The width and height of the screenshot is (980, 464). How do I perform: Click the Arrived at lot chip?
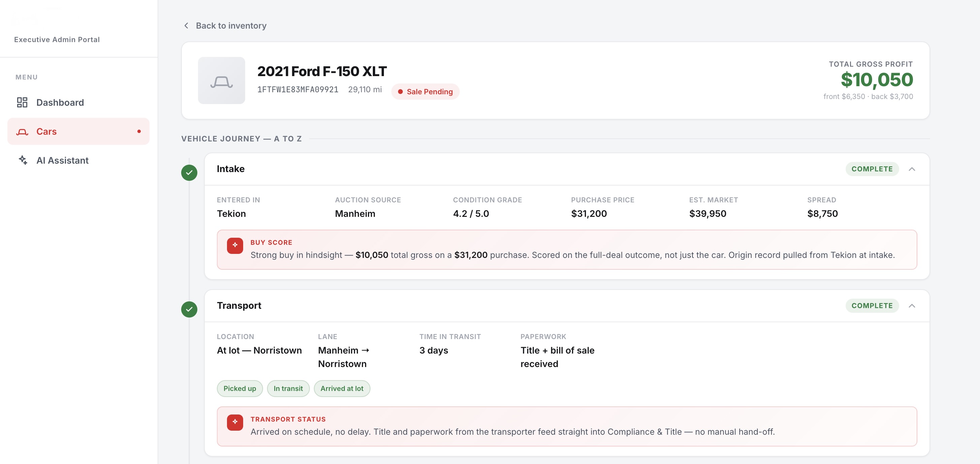341,388
